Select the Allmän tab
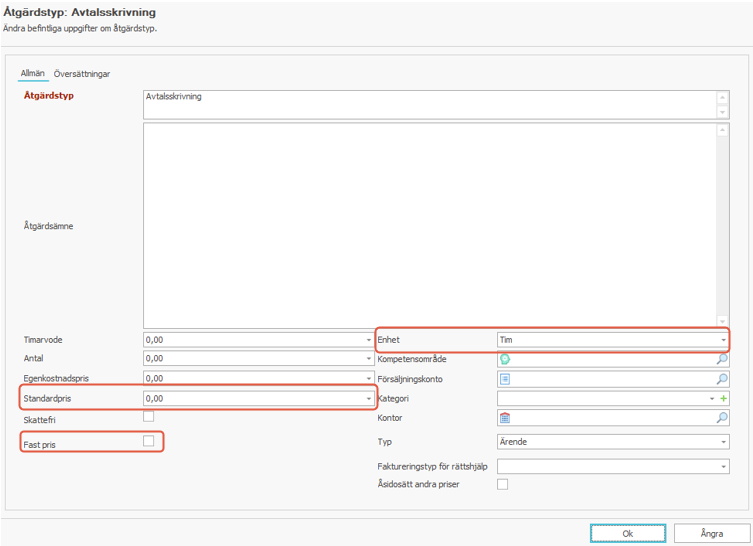This screenshot has width=753, height=546. [33, 74]
